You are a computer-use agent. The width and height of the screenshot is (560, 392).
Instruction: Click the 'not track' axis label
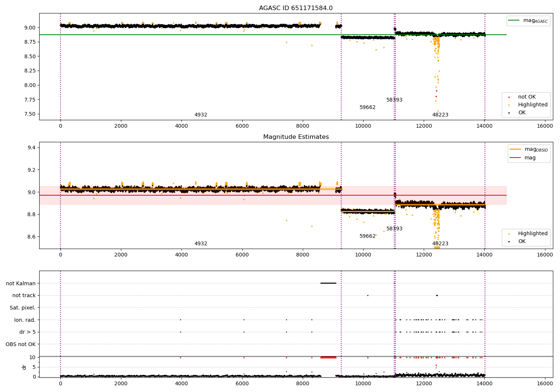click(24, 296)
